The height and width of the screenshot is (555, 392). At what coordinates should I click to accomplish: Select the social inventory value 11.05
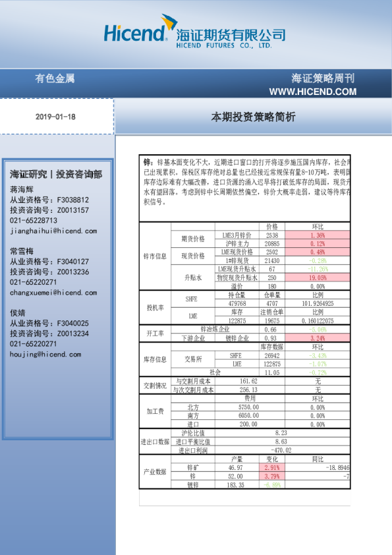pos(272,372)
